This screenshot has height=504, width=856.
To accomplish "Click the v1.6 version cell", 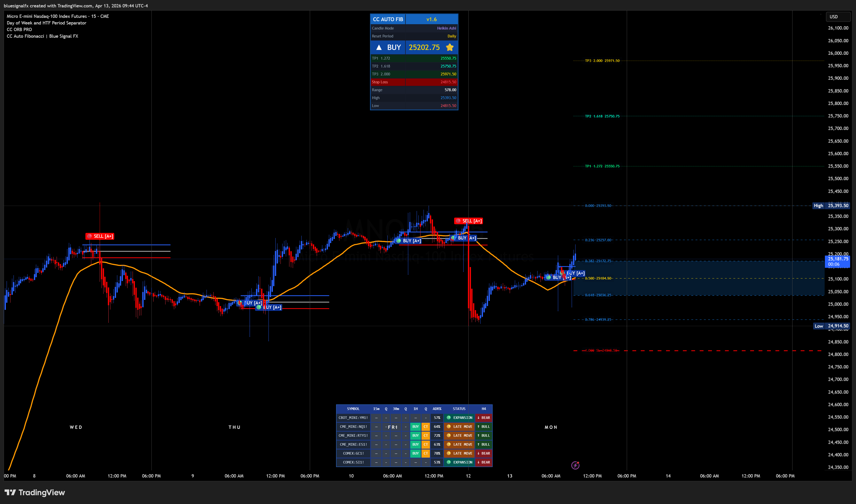I will coord(431,19).
